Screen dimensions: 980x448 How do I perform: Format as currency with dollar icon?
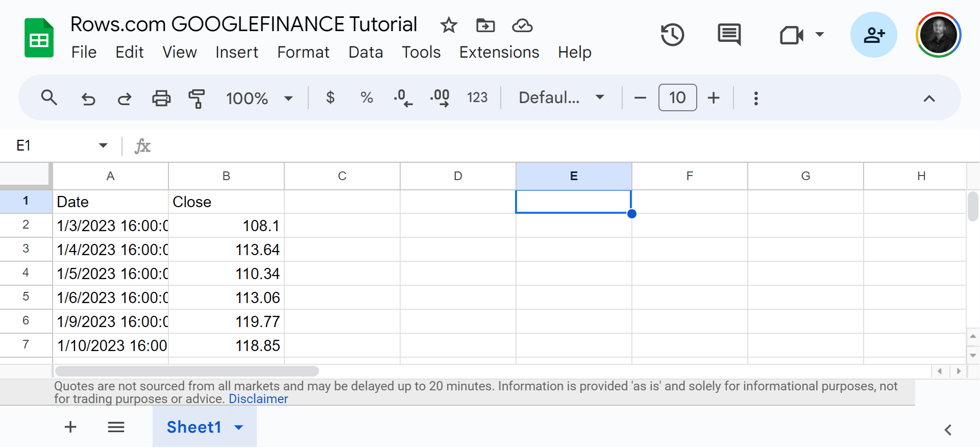330,97
